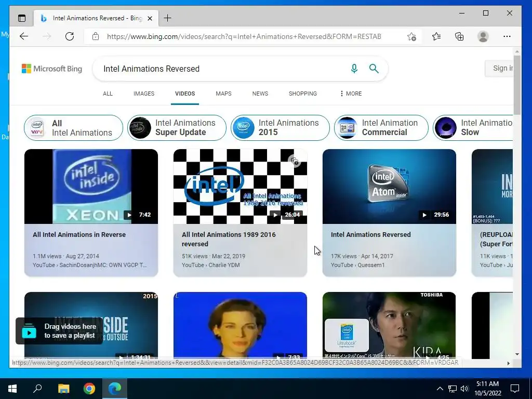Open File Explorer from taskbar
The image size is (532, 399).
pyautogui.click(x=63, y=389)
